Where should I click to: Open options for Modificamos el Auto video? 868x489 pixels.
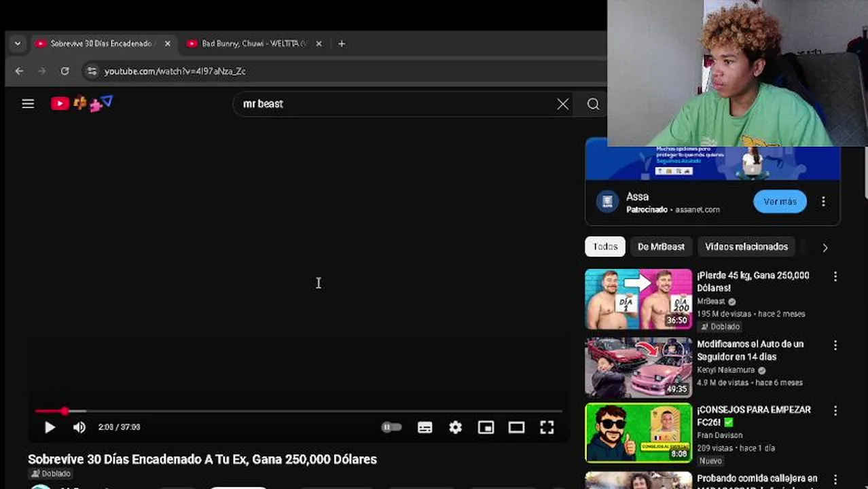(835, 345)
